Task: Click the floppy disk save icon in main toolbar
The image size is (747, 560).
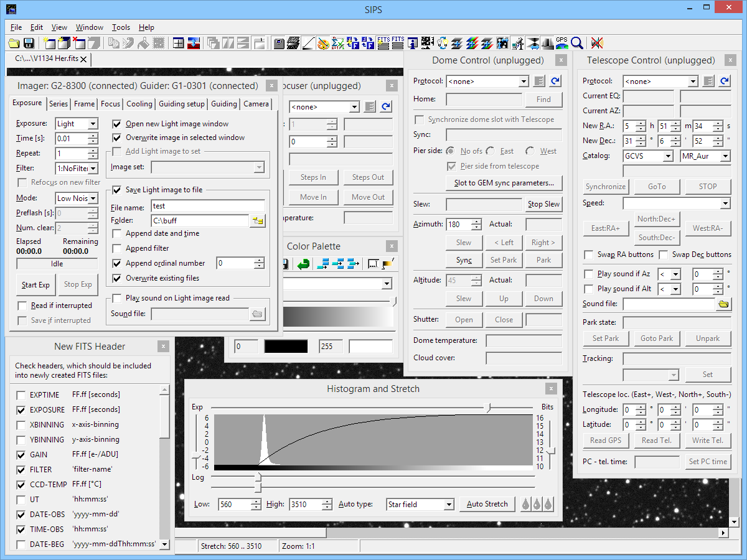Action: 29,43
